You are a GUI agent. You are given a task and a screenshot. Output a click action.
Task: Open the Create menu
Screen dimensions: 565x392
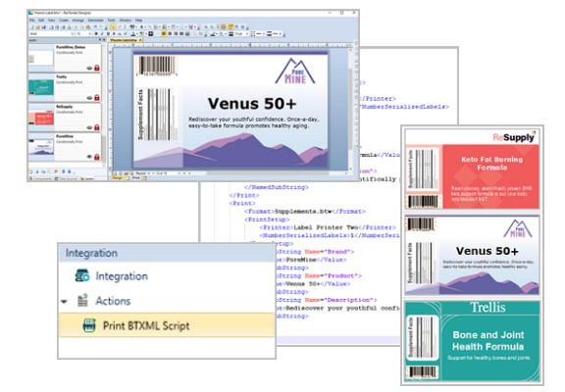point(64,21)
